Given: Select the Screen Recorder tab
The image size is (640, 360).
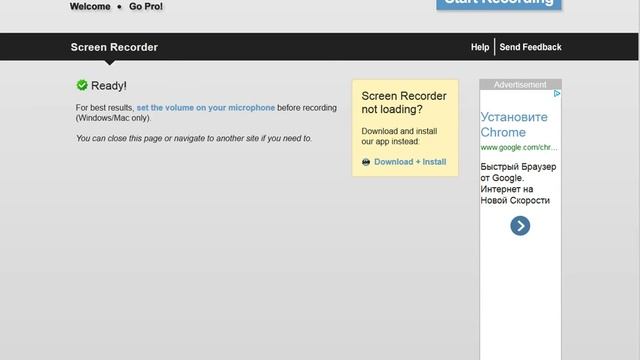Looking at the screenshot, I should click(114, 47).
